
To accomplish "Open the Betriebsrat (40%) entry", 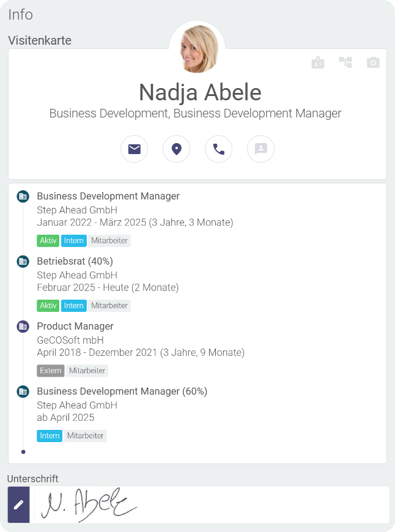I will 75,261.
